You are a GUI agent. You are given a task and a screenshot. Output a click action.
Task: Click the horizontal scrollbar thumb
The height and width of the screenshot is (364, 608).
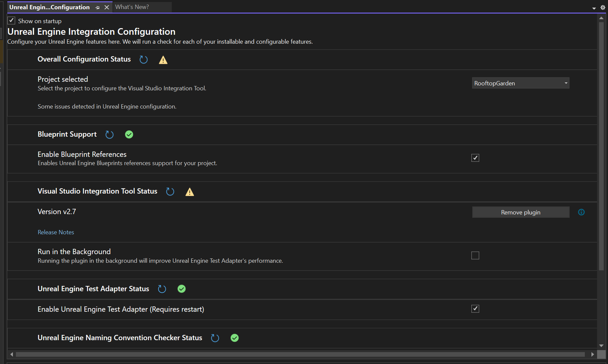click(x=300, y=354)
